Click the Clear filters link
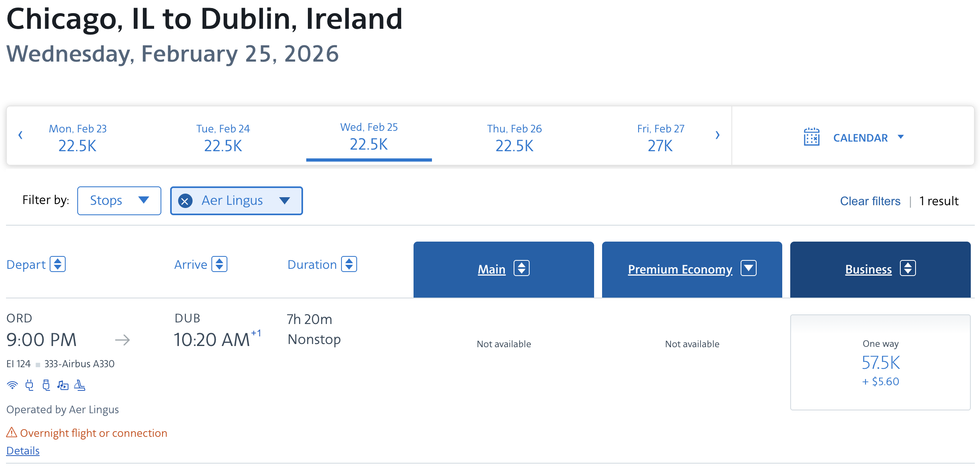Image resolution: width=980 pixels, height=468 pixels. pyautogui.click(x=870, y=201)
